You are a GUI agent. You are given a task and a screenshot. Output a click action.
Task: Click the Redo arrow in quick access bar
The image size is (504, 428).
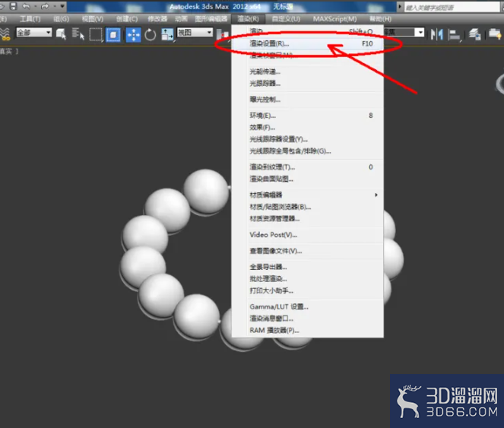(x=44, y=6)
